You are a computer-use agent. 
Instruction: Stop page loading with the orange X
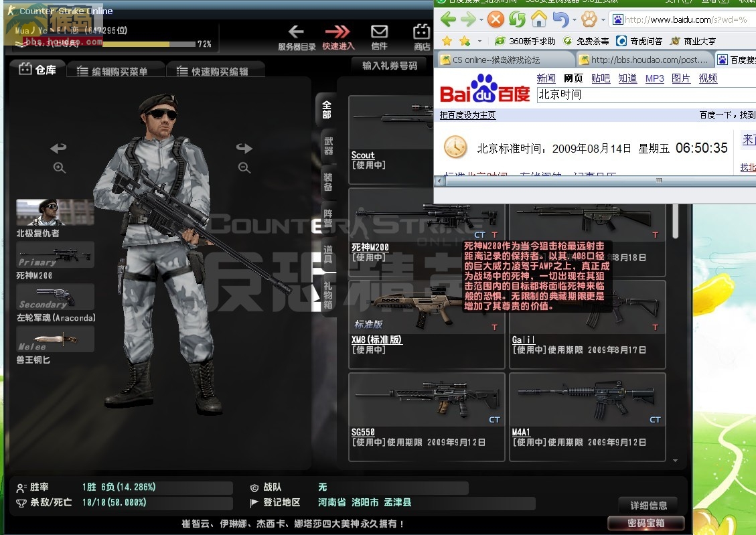click(496, 19)
